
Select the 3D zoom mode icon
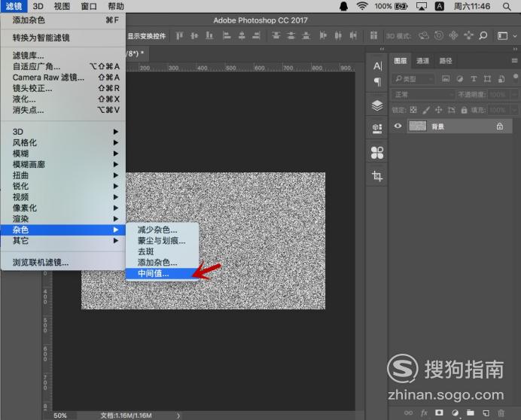(x=483, y=35)
